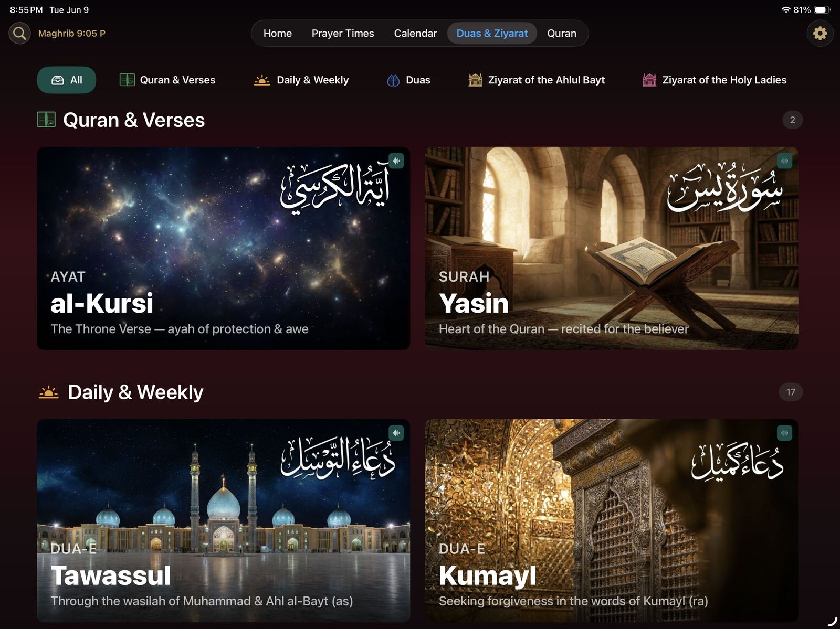Click the Daily & Weekly count badge 17
The image size is (840, 629).
point(791,392)
